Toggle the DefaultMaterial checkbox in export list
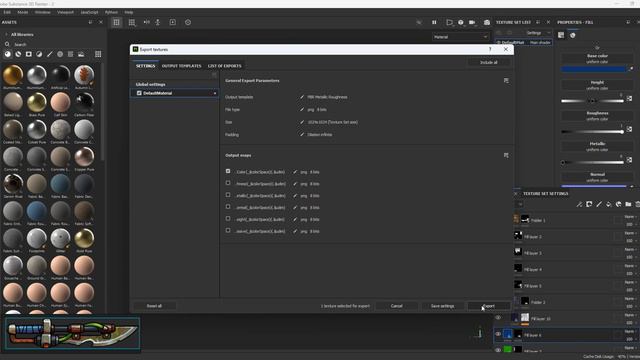 point(139,93)
